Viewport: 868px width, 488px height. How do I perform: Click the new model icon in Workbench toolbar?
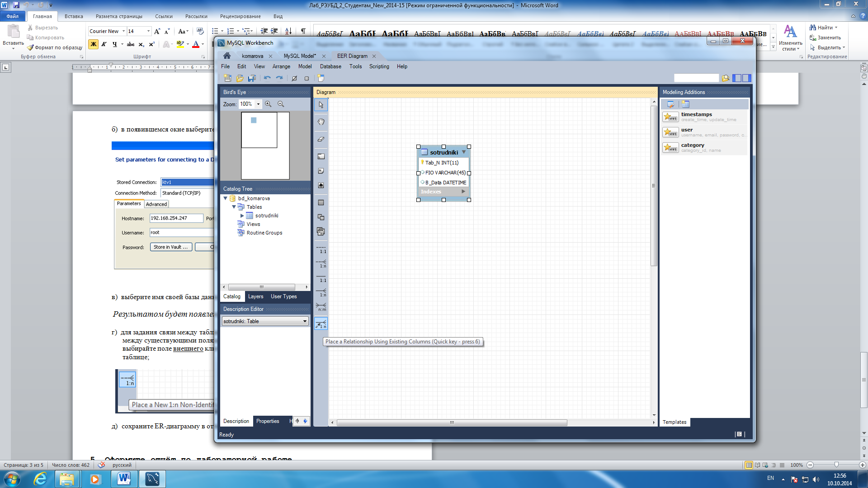point(227,78)
